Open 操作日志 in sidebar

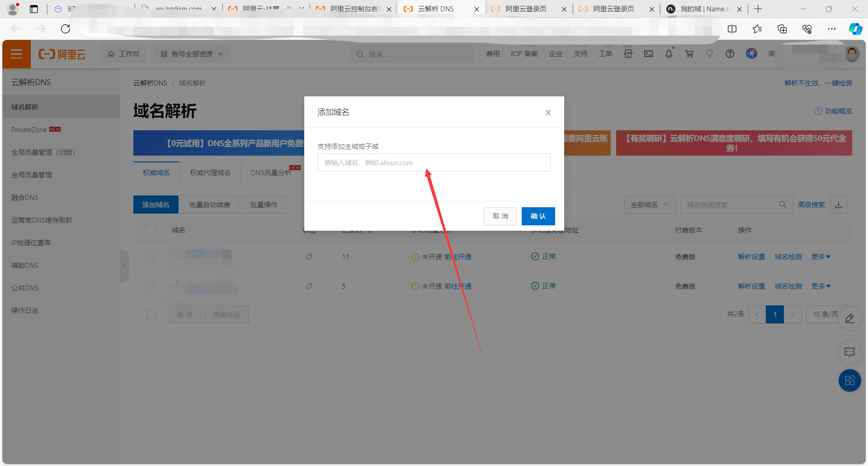25,311
